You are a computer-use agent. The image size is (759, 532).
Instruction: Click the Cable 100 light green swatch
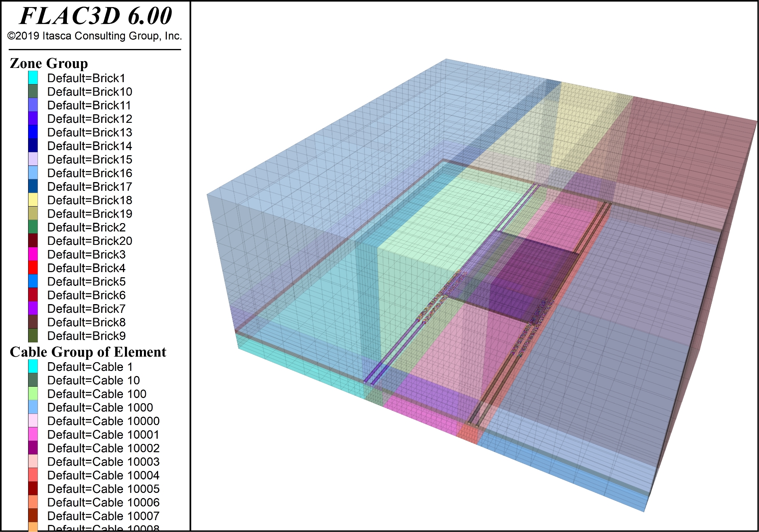coord(33,394)
